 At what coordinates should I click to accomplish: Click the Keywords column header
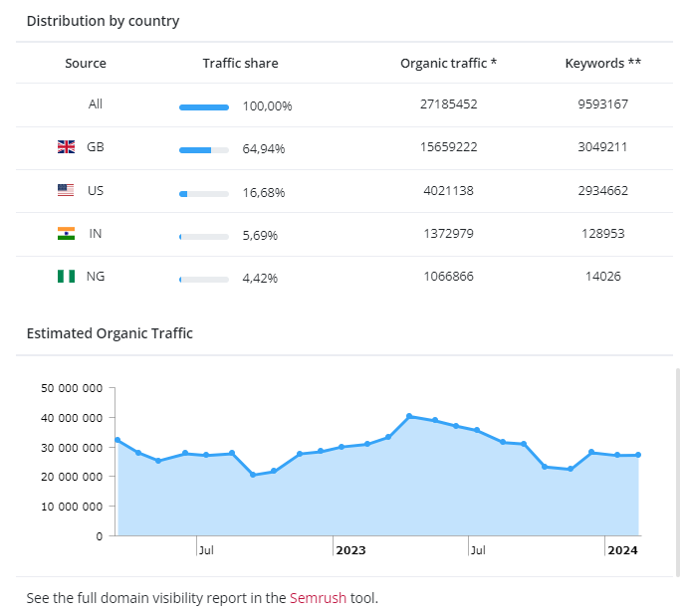pyautogui.click(x=603, y=63)
